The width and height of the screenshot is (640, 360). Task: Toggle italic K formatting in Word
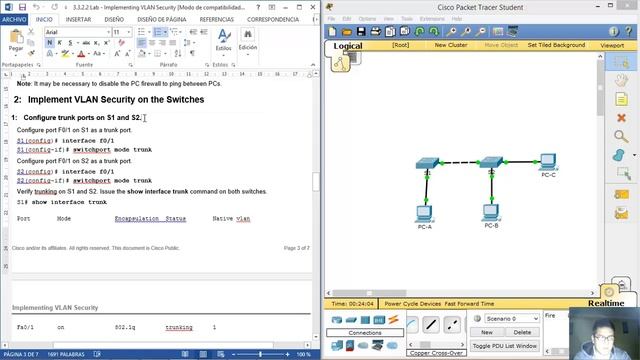tap(60, 42)
